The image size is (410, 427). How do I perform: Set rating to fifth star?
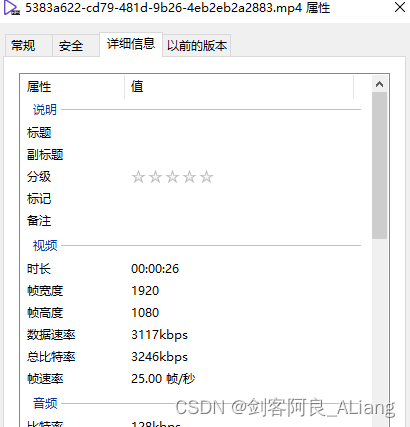point(206,177)
